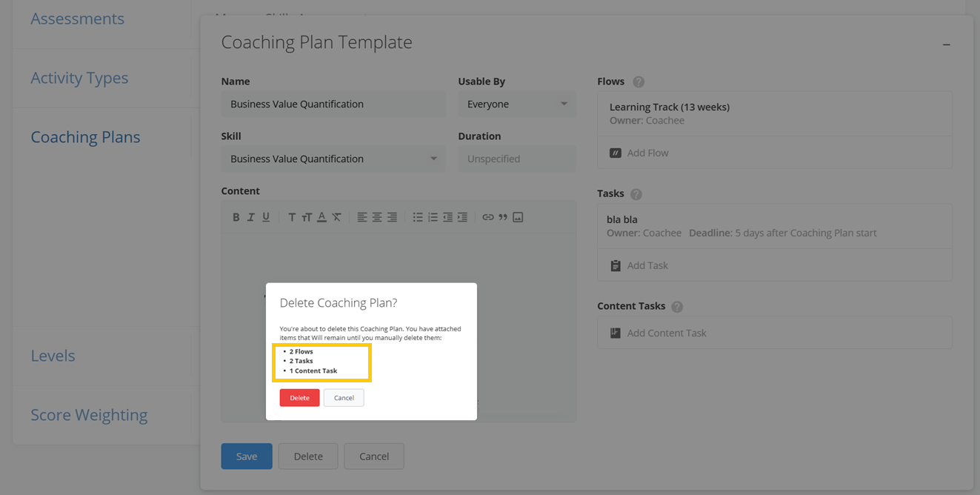The image size is (980, 495).
Task: Increase indent in editor toolbar
Action: point(462,217)
